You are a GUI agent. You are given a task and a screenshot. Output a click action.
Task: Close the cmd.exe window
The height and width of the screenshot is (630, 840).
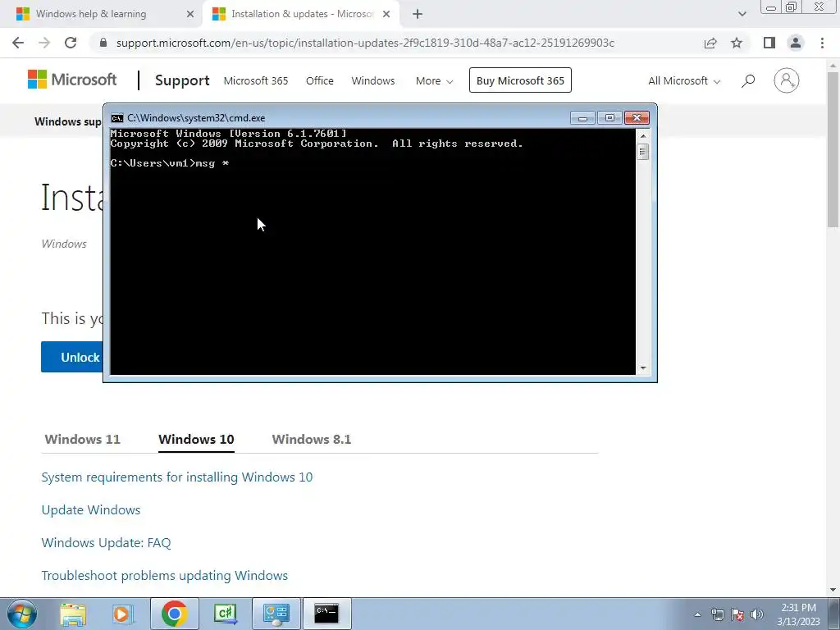637,118
